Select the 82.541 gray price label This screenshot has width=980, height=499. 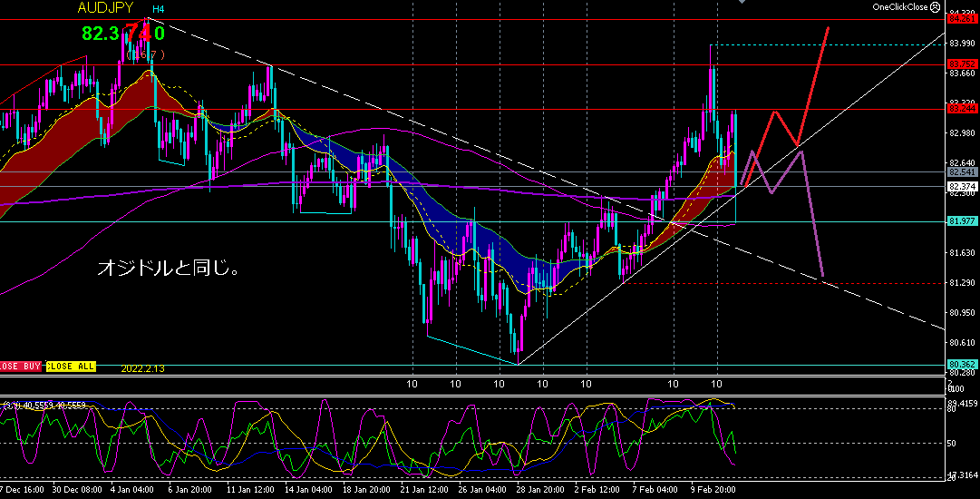pyautogui.click(x=963, y=172)
